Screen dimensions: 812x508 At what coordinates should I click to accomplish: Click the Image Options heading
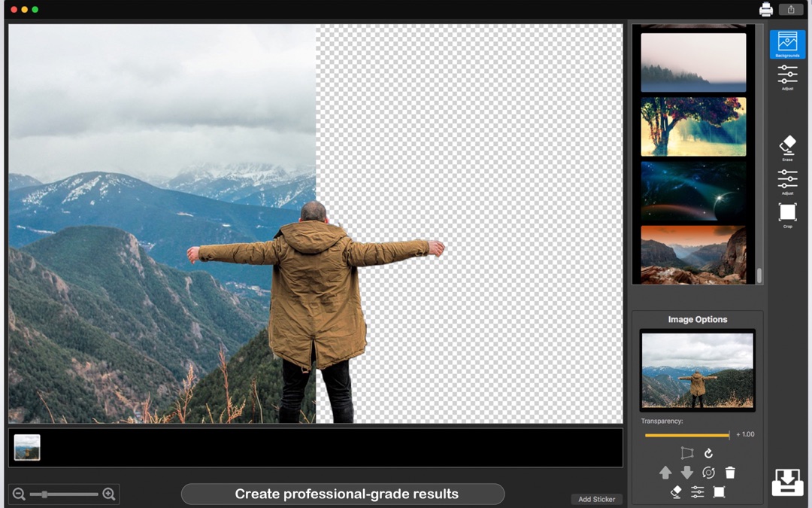click(697, 319)
